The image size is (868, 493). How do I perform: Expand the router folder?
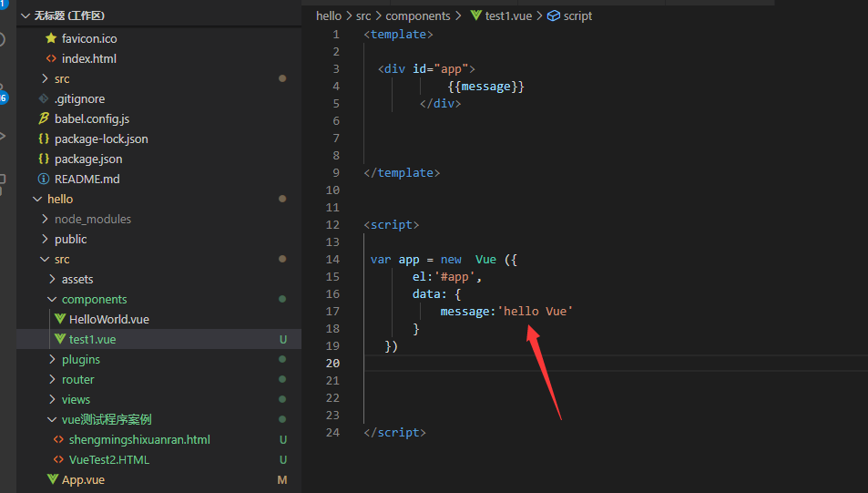(x=52, y=379)
